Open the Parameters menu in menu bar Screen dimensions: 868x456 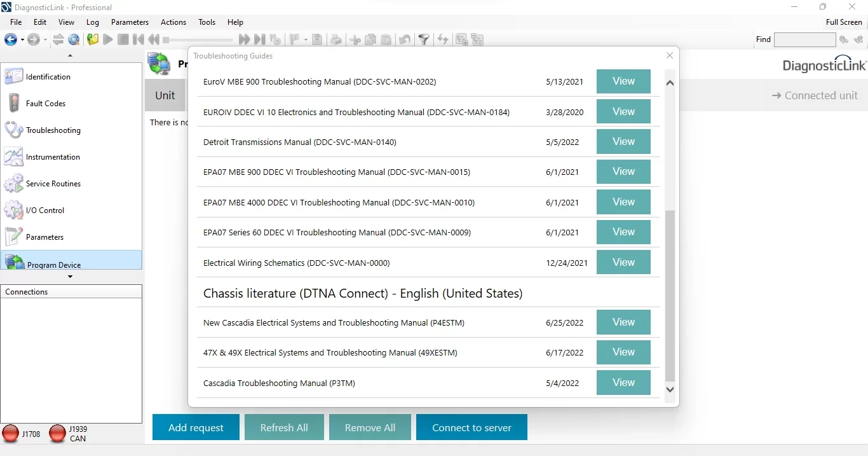point(130,22)
